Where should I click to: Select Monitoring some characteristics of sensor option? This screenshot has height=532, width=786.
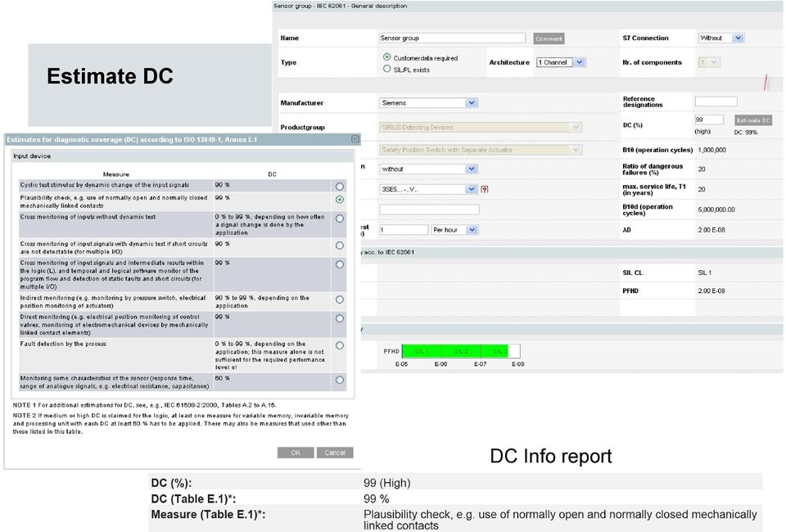point(339,380)
